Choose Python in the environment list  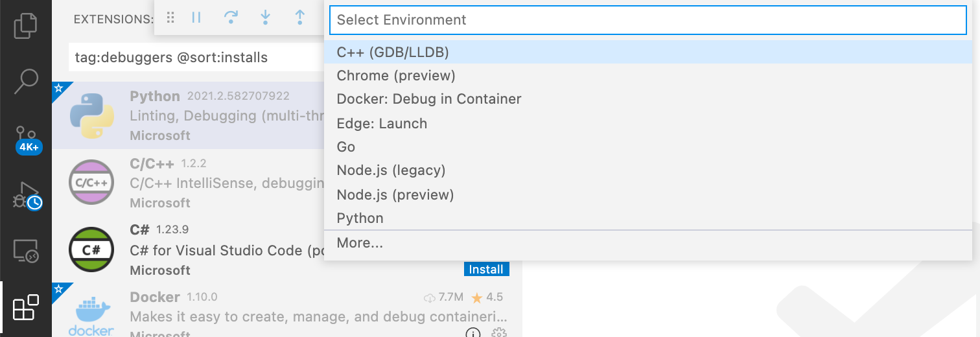[x=360, y=218]
